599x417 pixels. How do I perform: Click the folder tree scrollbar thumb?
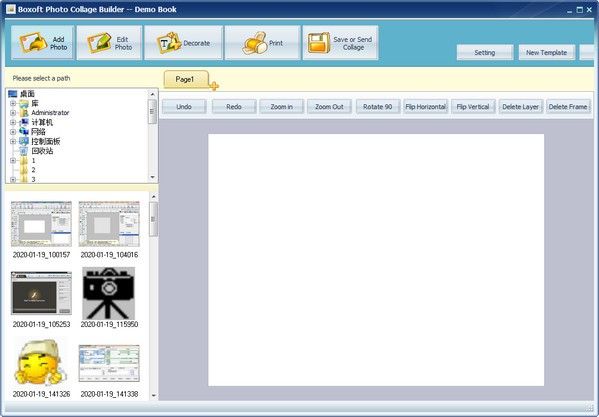tap(152, 112)
